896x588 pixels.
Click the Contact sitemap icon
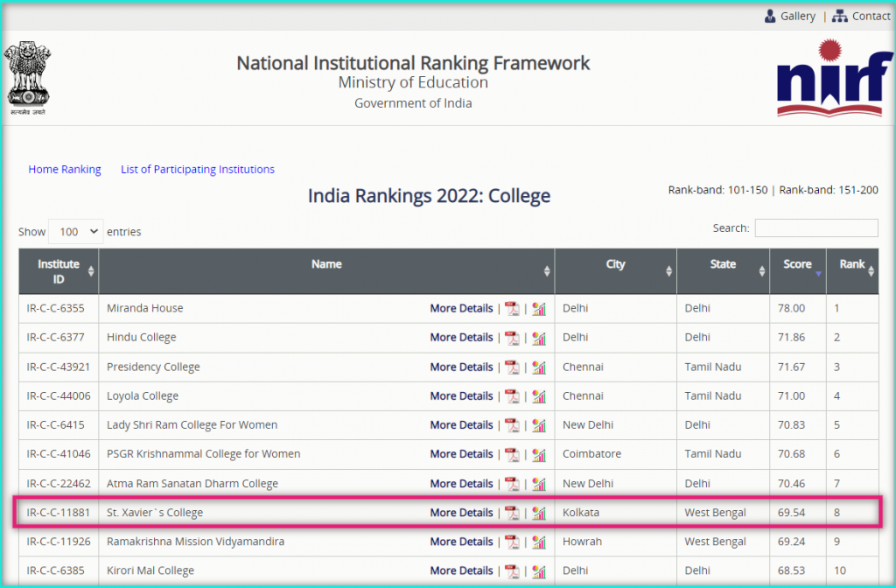839,16
